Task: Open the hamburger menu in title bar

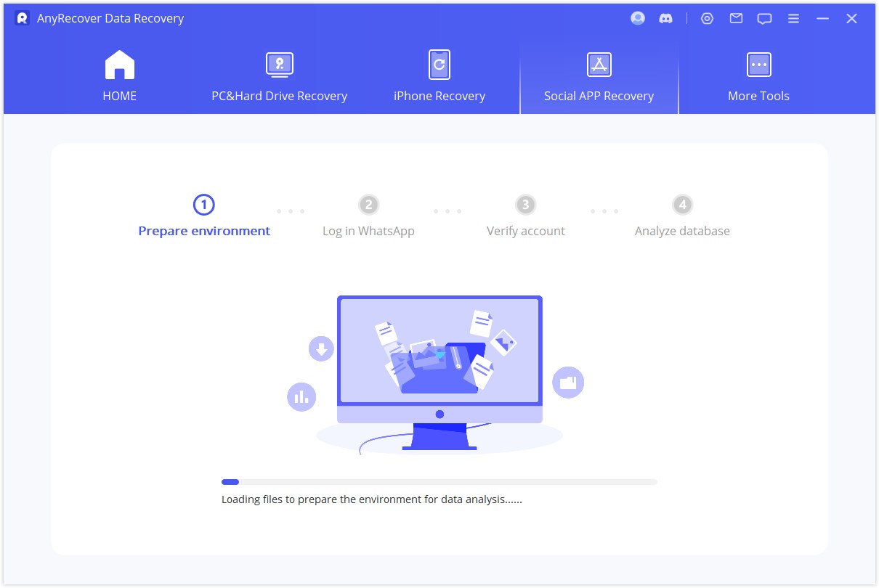Action: click(x=793, y=18)
